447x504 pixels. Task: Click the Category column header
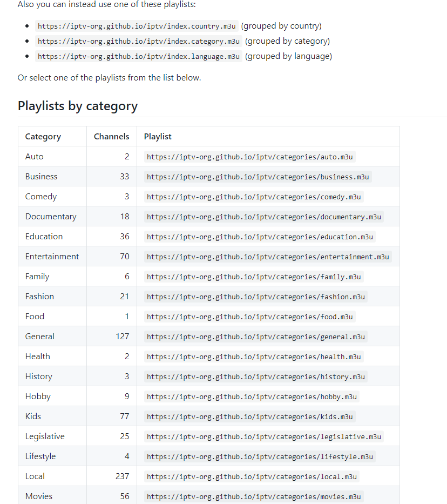point(43,137)
